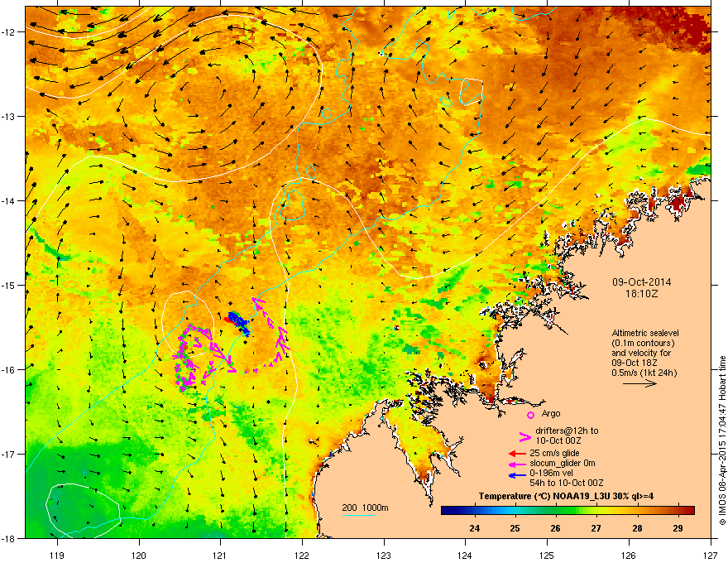This screenshot has width=728, height=563.
Task: Click the Altimetric sealevel text
Action: tap(645, 333)
